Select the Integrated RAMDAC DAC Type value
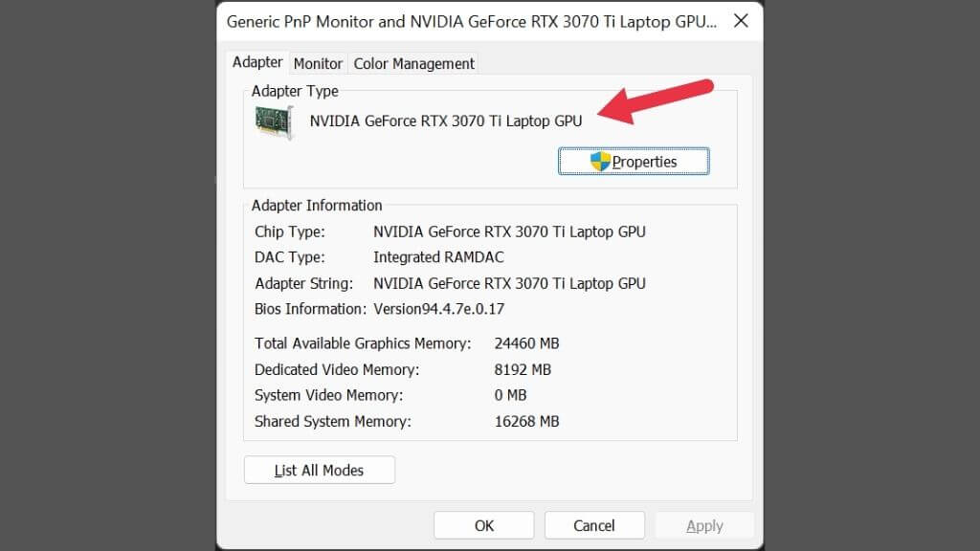The width and height of the screenshot is (980, 551). 438,257
